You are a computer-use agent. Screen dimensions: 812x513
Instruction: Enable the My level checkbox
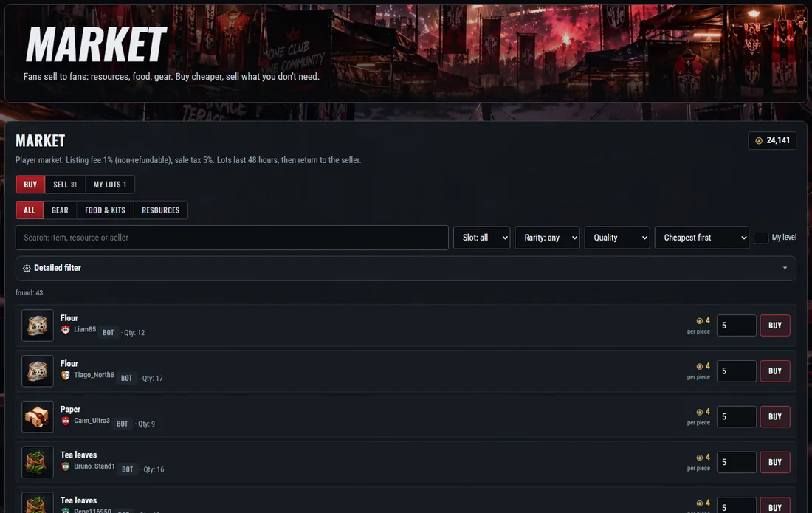[x=761, y=238]
